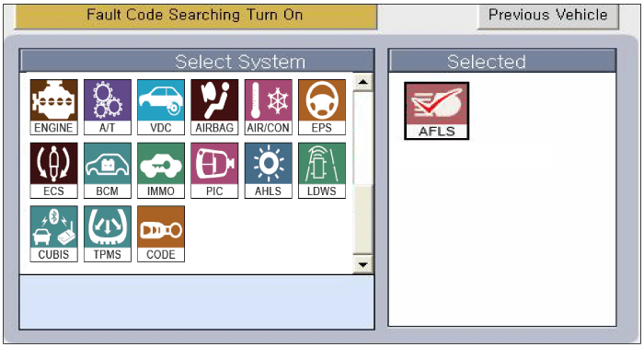Remove the AFLS item from Selected
This screenshot has height=347, width=644.
437,110
